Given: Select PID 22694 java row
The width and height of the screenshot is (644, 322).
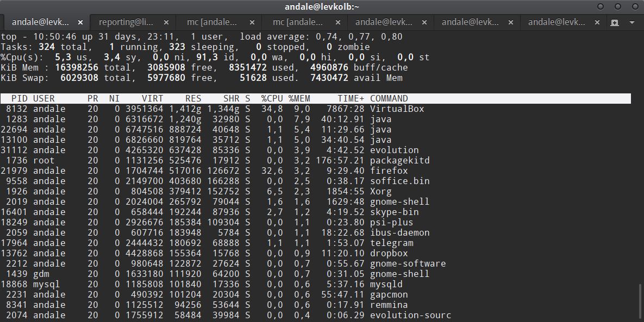Looking at the screenshot, I should click(x=315, y=129).
